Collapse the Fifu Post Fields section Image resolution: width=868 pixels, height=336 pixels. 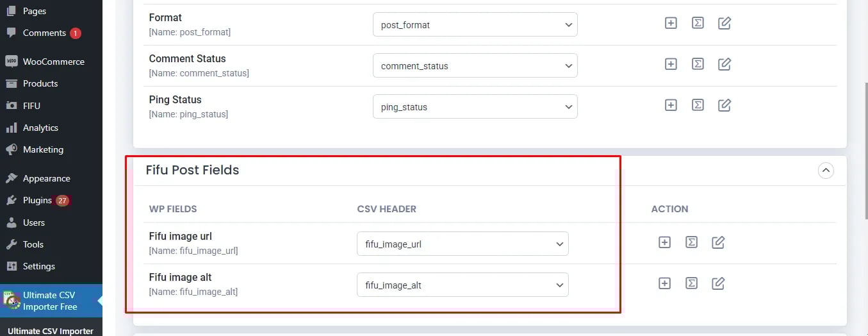(x=826, y=171)
